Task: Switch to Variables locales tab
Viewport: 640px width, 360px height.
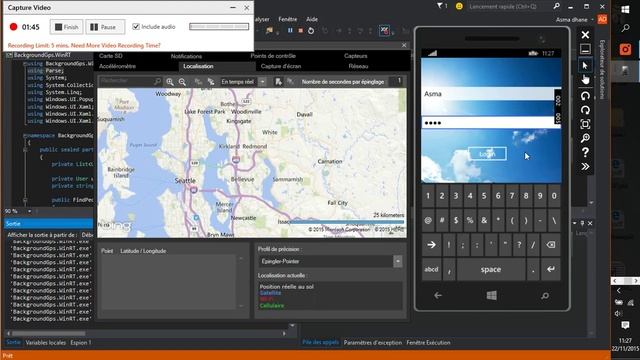Action: coord(45,342)
